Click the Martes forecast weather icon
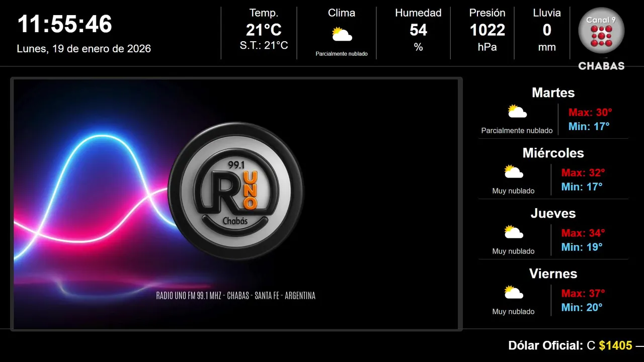This screenshot has height=362, width=644. [x=517, y=111]
